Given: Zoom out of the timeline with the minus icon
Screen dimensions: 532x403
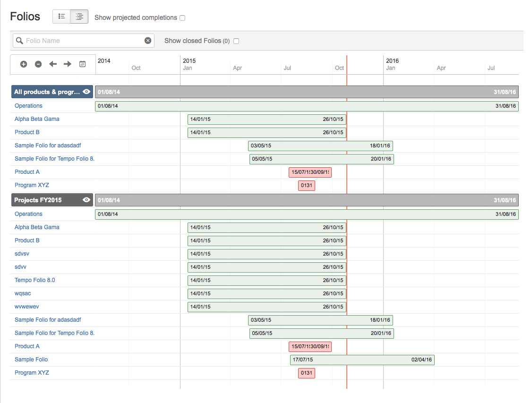Looking at the screenshot, I should pyautogui.click(x=38, y=64).
